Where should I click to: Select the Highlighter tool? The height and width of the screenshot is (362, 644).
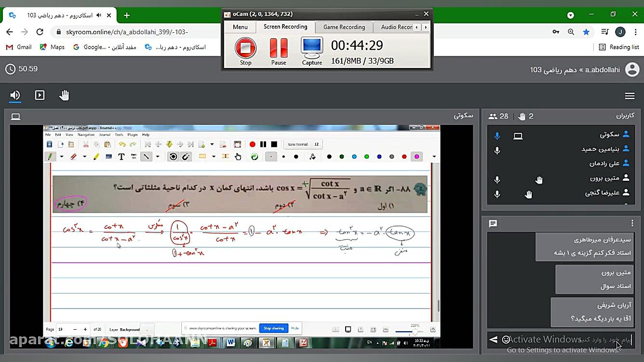pos(96,156)
